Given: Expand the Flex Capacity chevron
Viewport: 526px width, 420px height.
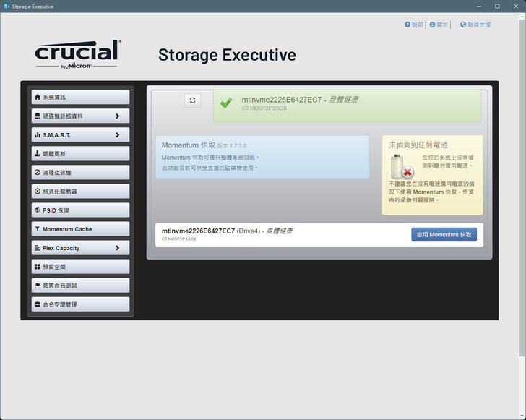Looking at the screenshot, I should click(117, 248).
